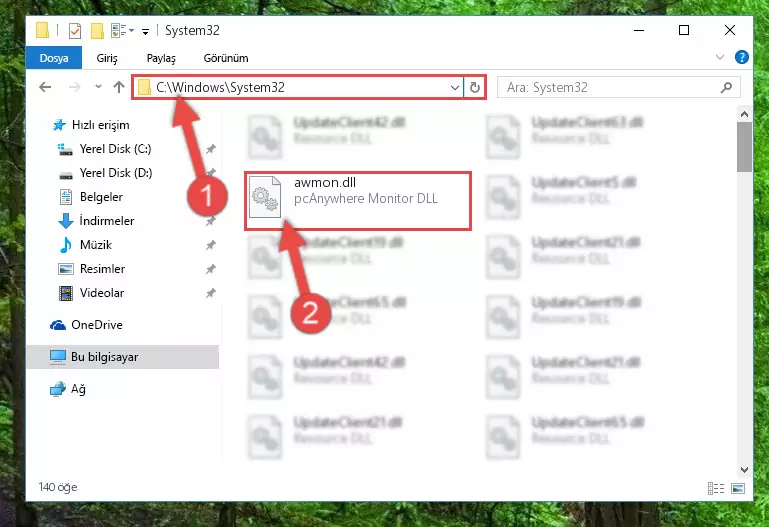This screenshot has width=769, height=527.
Task: Click the pin icon next to Resimler
Action: [x=210, y=269]
